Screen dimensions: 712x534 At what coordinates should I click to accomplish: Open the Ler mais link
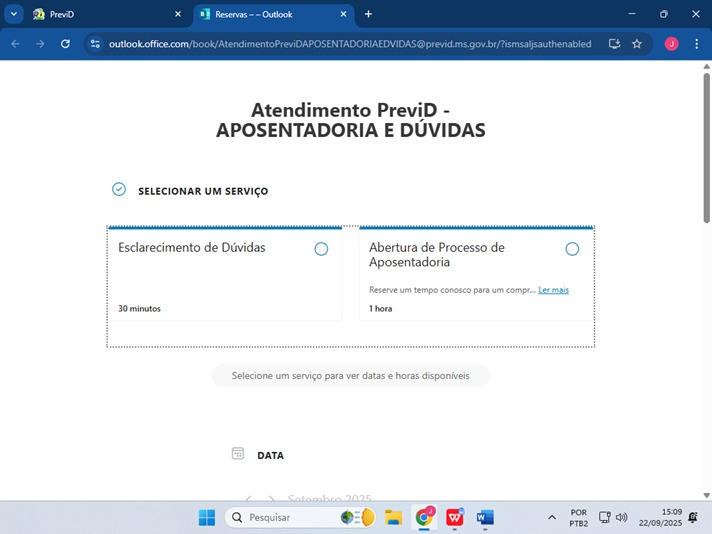coord(553,290)
